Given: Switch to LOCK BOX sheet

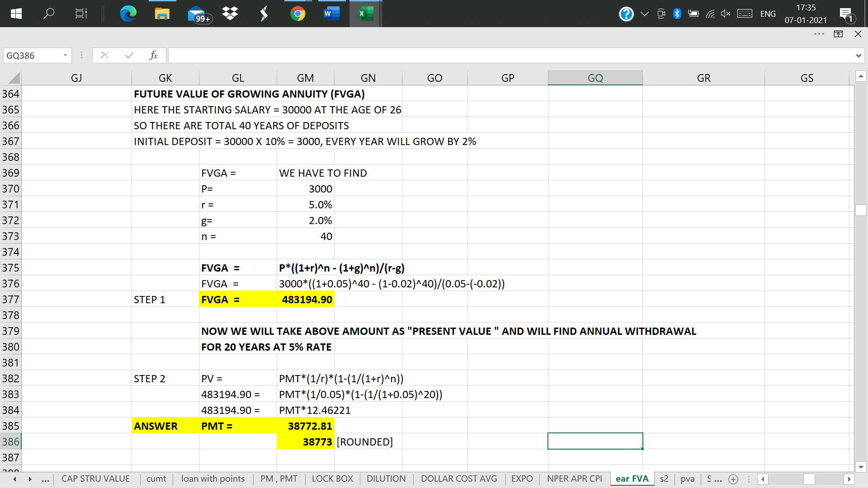Looking at the screenshot, I should [332, 479].
